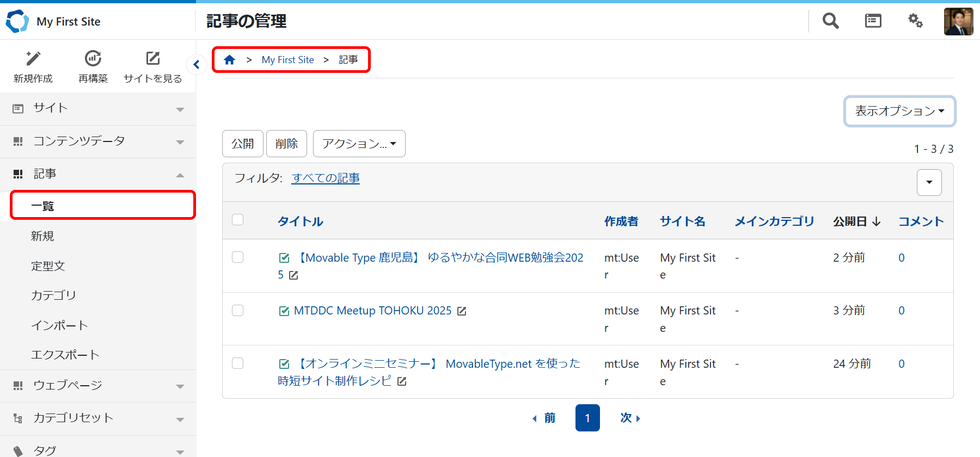Expand the コンテンツデータ sidebar menu
The image size is (980, 457).
pos(98,141)
